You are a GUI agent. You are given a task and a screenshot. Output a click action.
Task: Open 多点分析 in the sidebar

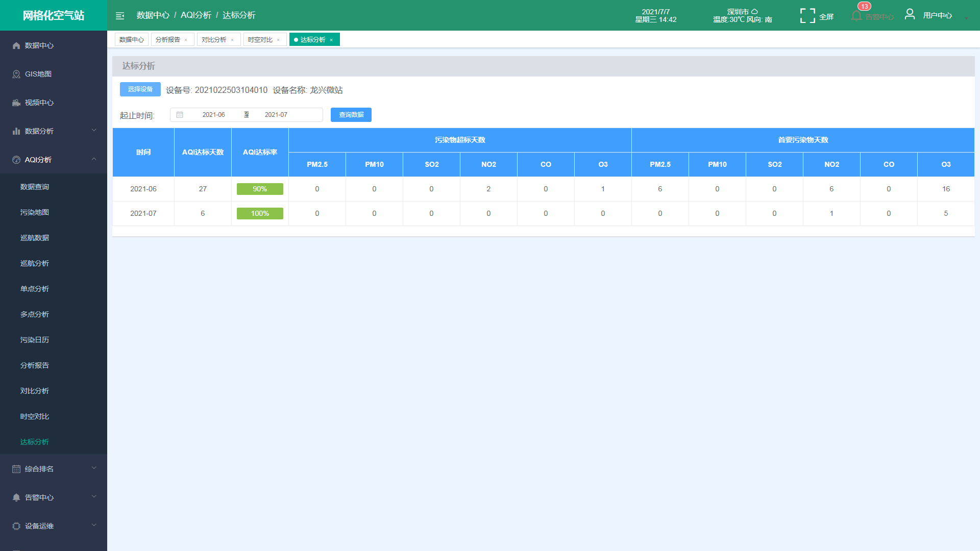pos(54,314)
